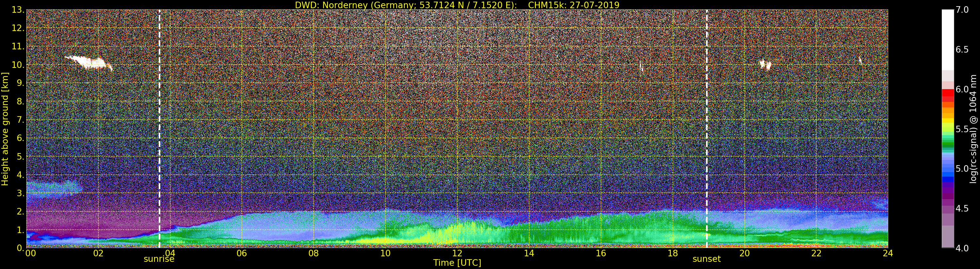980x269 pixels.
Task: Click the colorbar value '4.5'
Action: pyautogui.click(x=962, y=209)
